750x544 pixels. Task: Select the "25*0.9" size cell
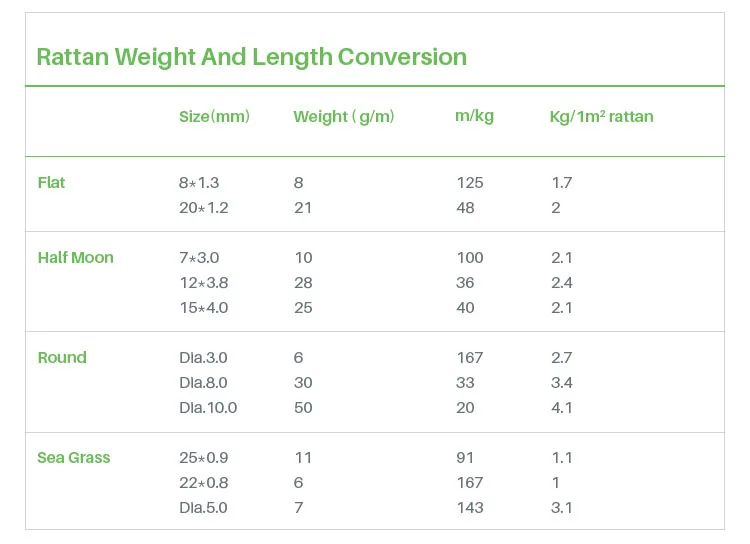pyautogui.click(x=203, y=458)
